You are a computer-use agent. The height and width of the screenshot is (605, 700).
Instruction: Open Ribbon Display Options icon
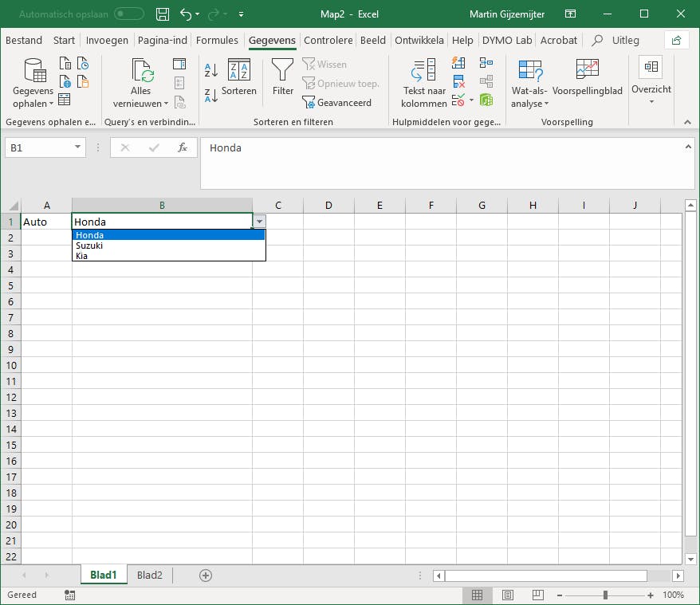point(571,14)
